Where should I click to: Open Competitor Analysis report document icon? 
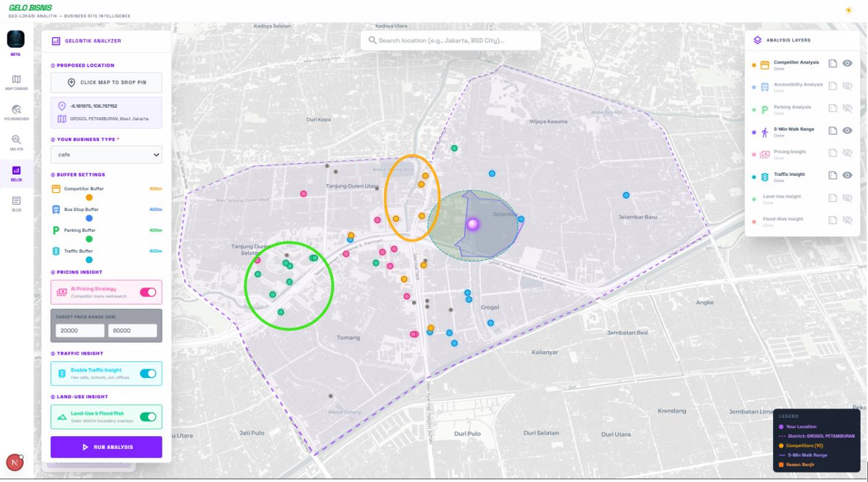[833, 63]
